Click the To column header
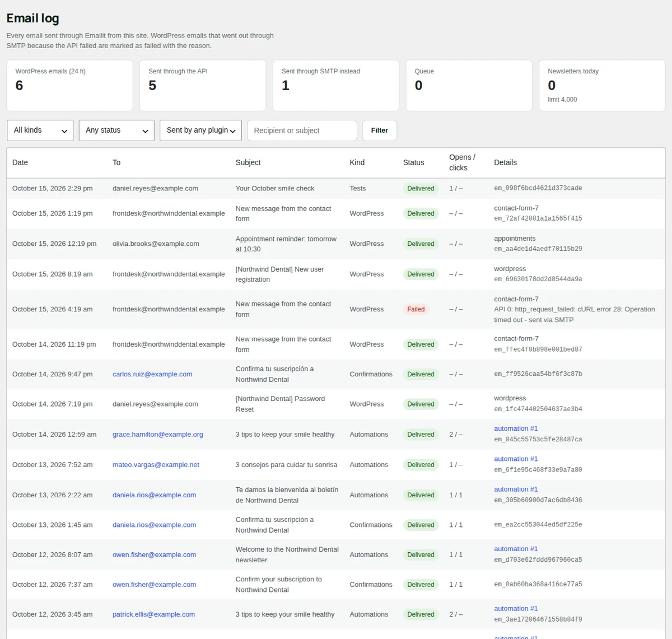This screenshot has width=672, height=639. coord(116,162)
